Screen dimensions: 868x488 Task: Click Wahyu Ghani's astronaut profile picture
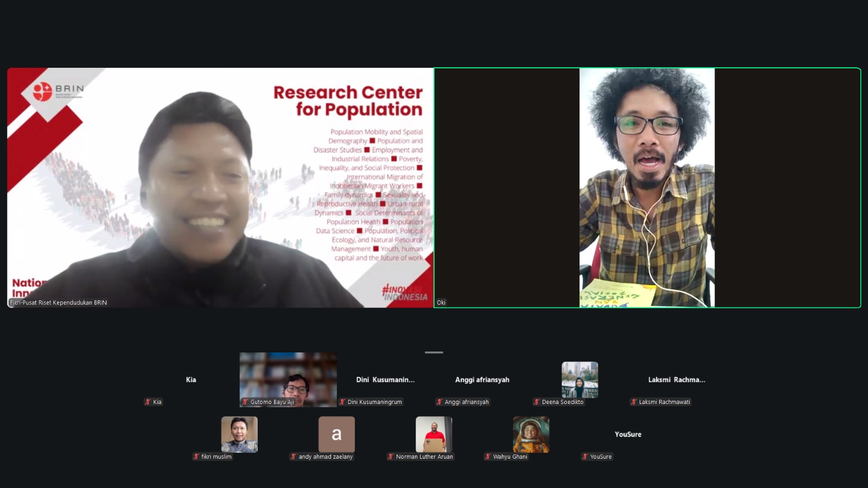point(531,434)
